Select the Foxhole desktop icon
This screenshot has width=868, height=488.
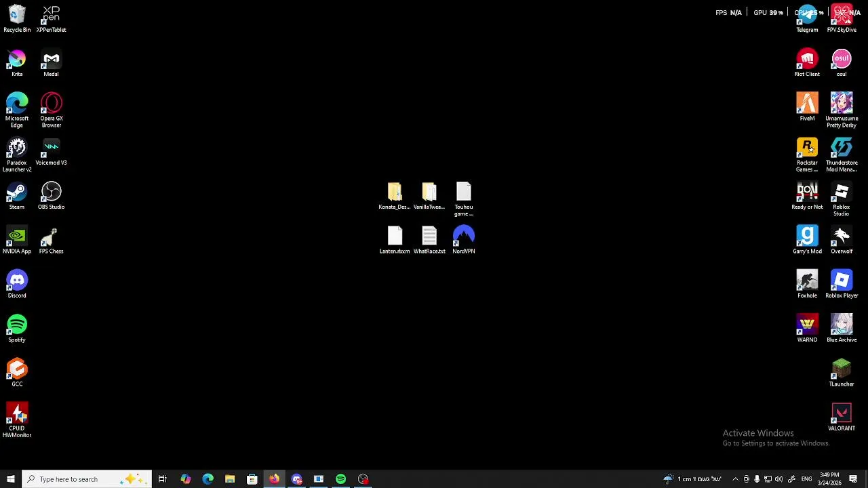click(x=807, y=284)
